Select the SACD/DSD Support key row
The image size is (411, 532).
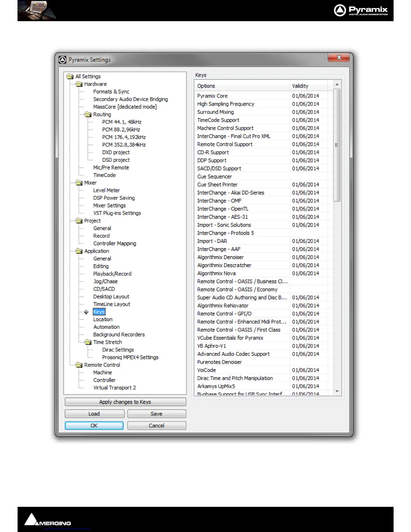pyautogui.click(x=264, y=169)
